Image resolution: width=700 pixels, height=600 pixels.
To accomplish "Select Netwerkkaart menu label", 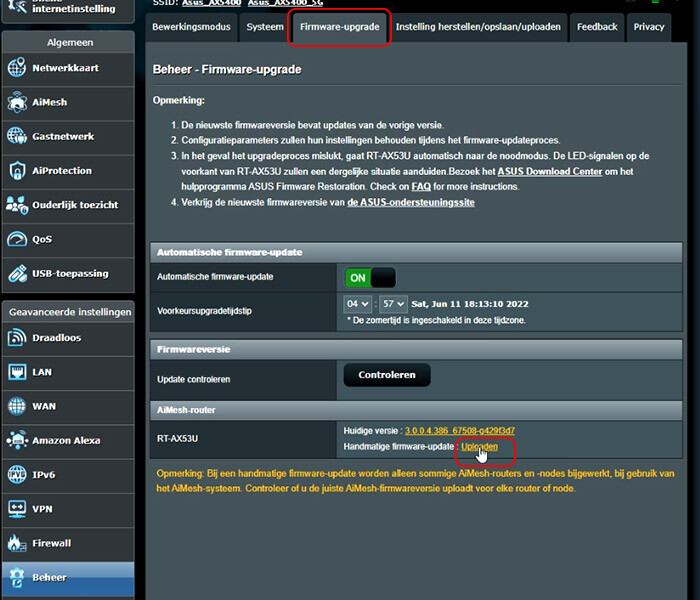I will [x=66, y=68].
